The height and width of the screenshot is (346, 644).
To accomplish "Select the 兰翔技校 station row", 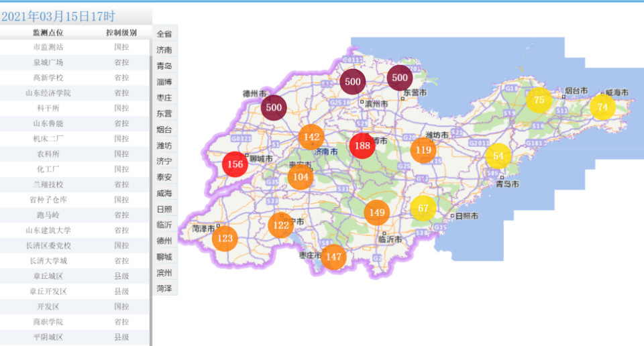I will click(x=74, y=184).
